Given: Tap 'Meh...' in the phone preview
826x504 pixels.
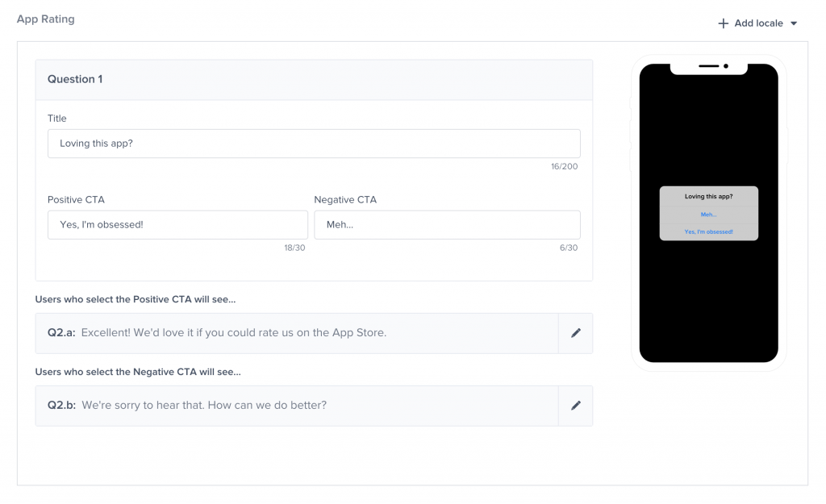Looking at the screenshot, I should pyautogui.click(x=708, y=215).
